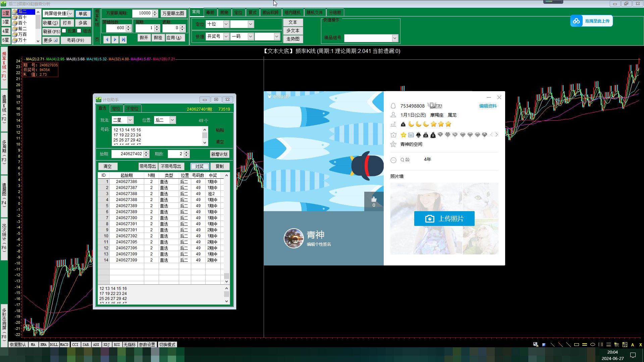Go to next page with right arrow
This screenshot has width=644, height=362.
coord(115,40)
